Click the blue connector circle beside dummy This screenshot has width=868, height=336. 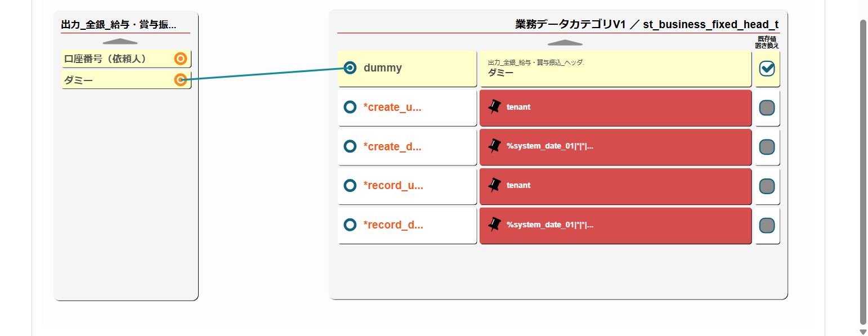350,68
